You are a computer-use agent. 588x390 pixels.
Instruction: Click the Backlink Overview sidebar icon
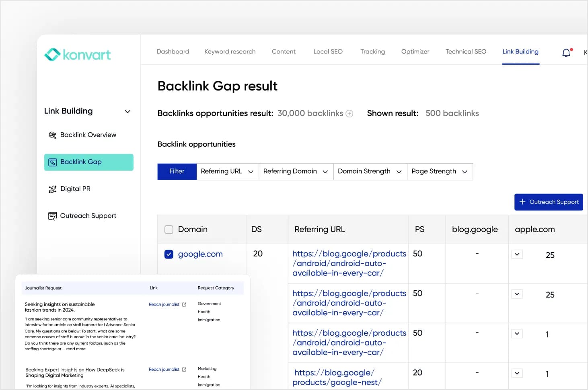[x=52, y=135]
